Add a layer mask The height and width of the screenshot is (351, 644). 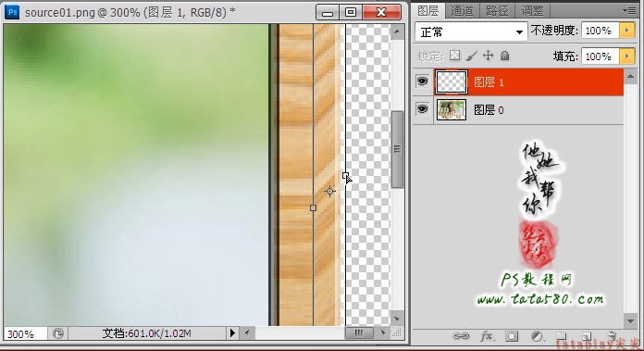(512, 336)
